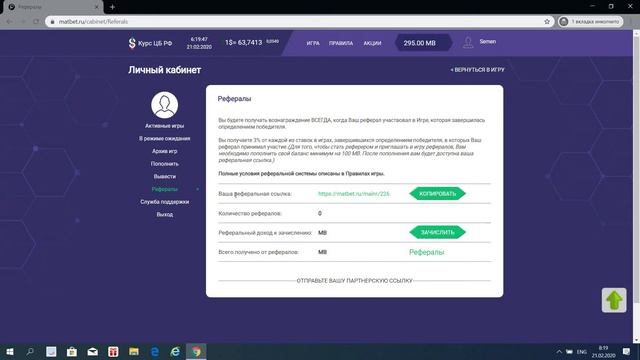Open the referral link URL
The width and height of the screenshot is (640, 360).
[x=354, y=194]
